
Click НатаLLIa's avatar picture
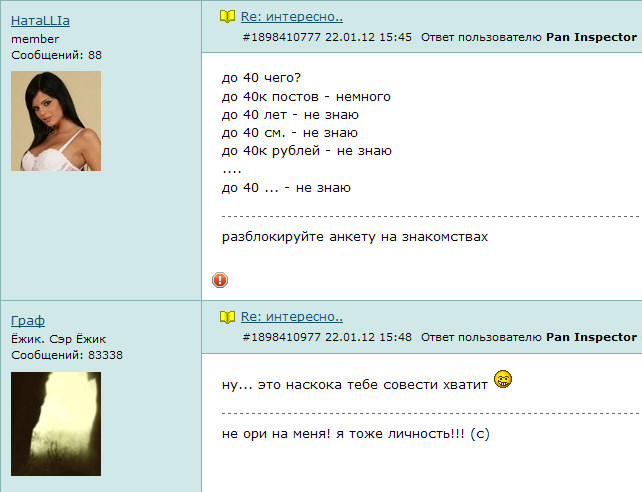click(x=56, y=121)
